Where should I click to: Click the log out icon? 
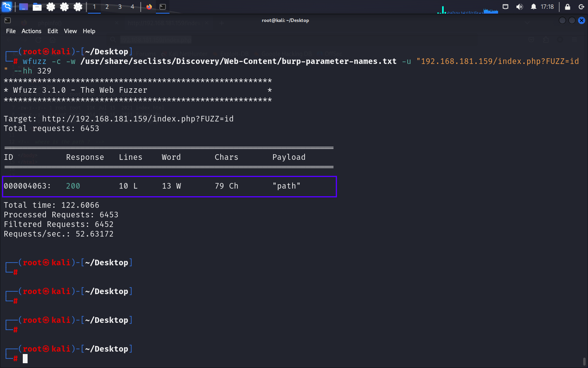pos(582,7)
